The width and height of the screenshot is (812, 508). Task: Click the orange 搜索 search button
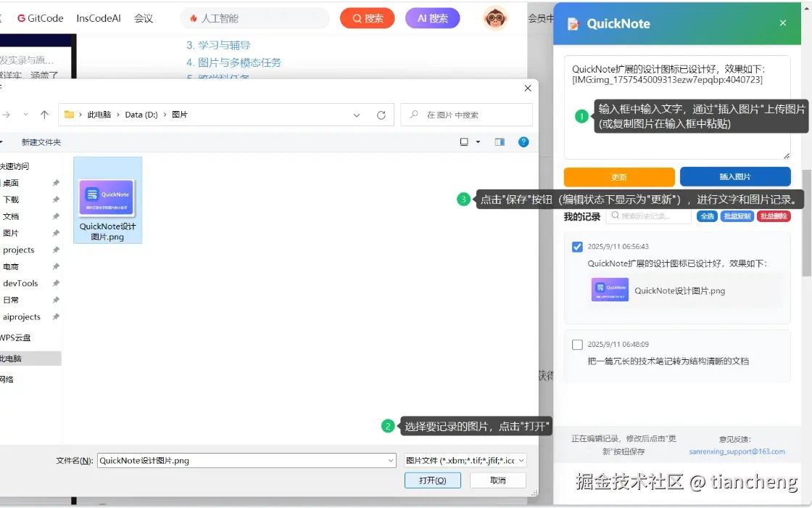point(367,18)
